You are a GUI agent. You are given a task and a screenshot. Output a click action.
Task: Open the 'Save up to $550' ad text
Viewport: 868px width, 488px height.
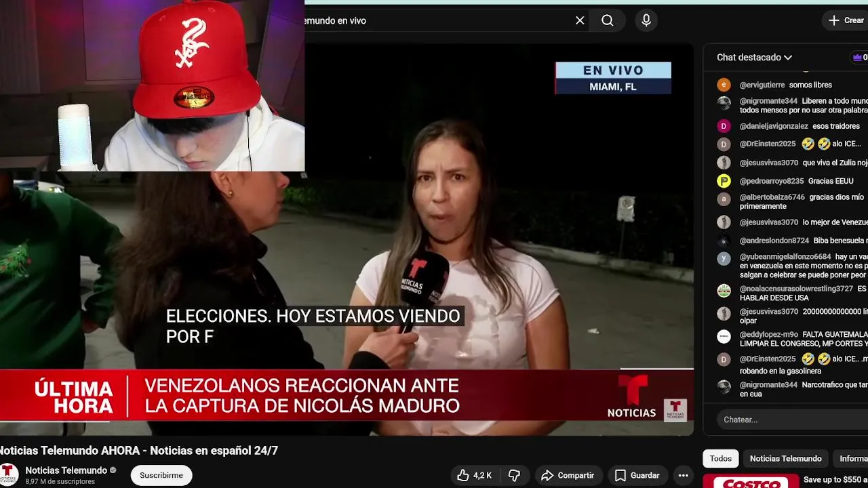point(835,480)
